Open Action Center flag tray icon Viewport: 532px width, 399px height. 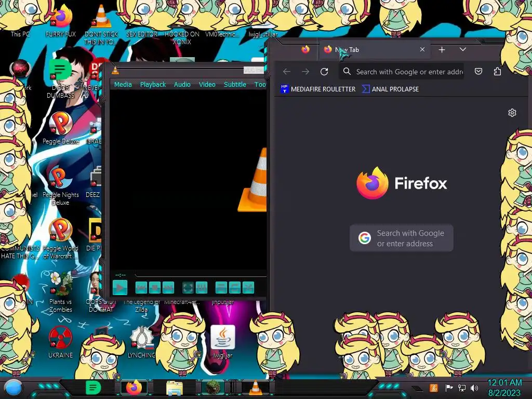[x=449, y=388]
